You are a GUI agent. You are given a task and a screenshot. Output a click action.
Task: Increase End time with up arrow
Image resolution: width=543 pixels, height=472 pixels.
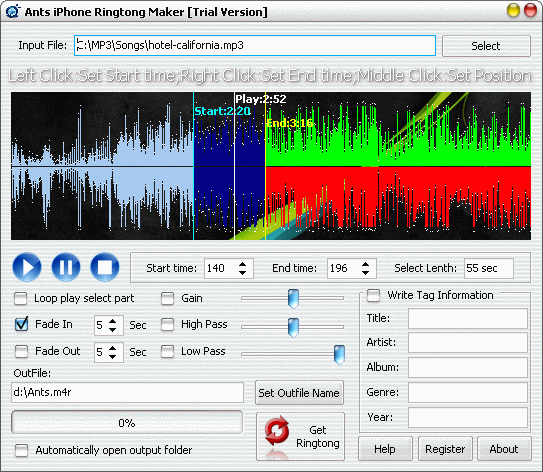(365, 265)
